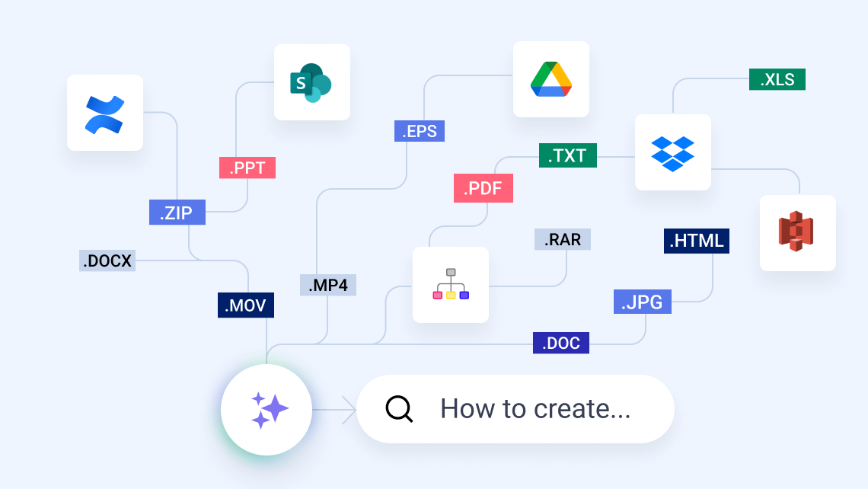The height and width of the screenshot is (489, 868).
Task: Click the .JPG format badge
Action: [x=642, y=302]
